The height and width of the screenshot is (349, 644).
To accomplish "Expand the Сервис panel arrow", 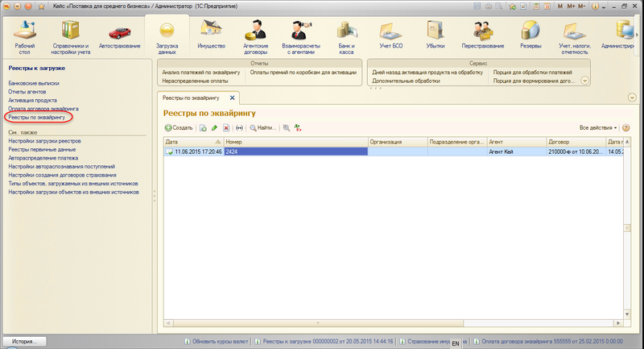I will tap(584, 81).
